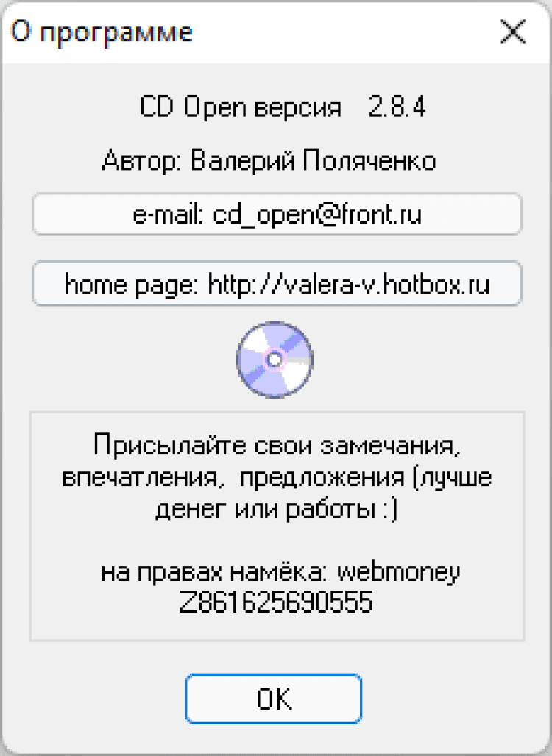Click the CD disc icon
The width and height of the screenshot is (552, 756).
(x=275, y=360)
